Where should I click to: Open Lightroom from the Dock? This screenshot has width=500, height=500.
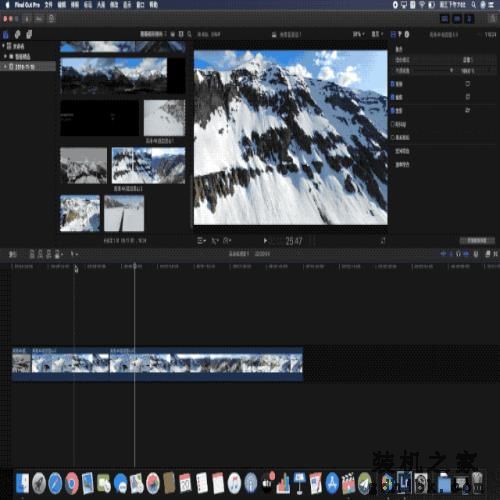(x=404, y=482)
